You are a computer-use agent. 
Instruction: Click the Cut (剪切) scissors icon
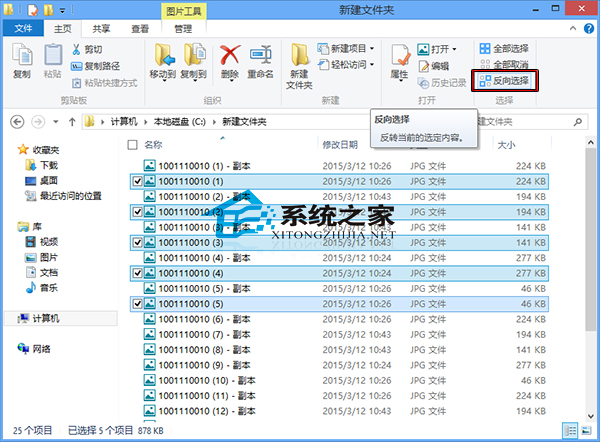pos(76,49)
